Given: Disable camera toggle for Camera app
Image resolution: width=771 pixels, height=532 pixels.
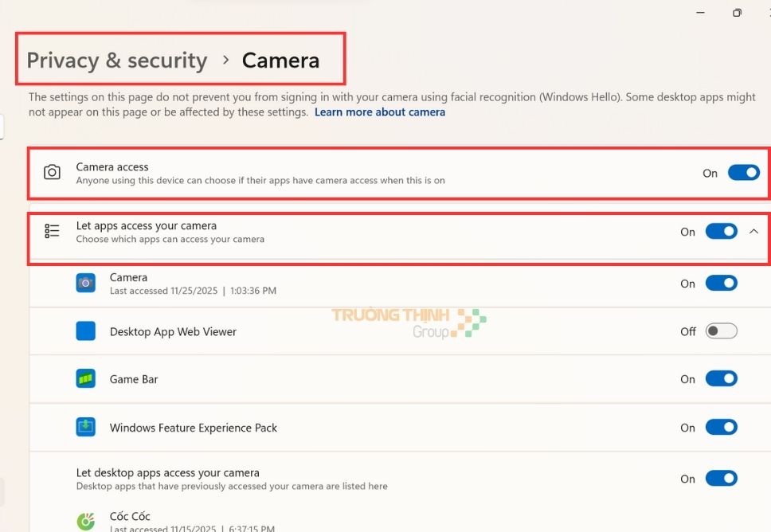Looking at the screenshot, I should coord(721,283).
